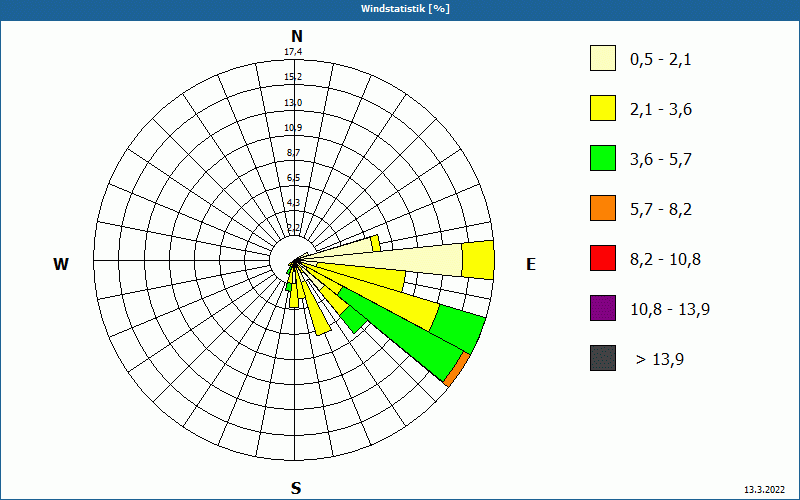
Task: Select the legend label 8,2 - 10,8
Action: coord(665,260)
